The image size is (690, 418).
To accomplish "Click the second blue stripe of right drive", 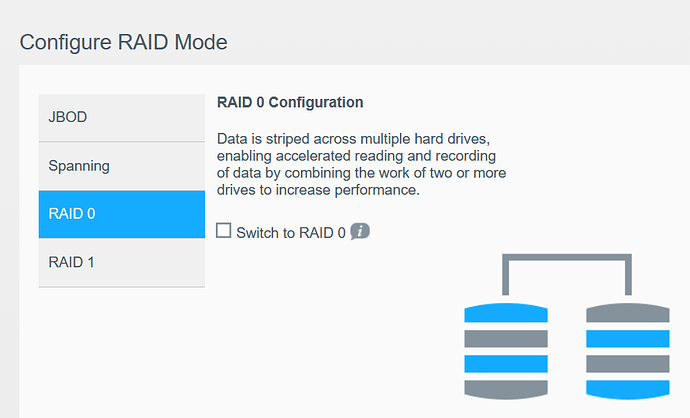I will coord(627,338).
